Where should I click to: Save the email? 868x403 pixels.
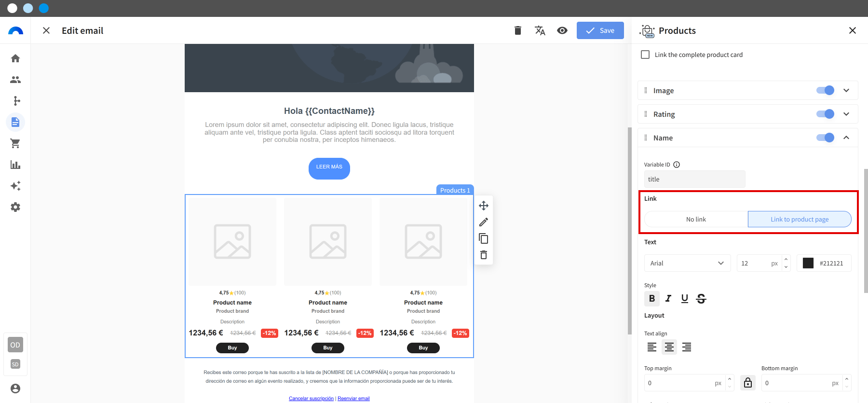click(600, 30)
